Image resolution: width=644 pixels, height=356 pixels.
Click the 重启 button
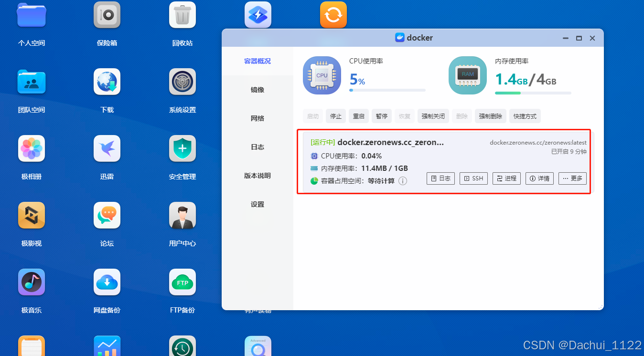click(x=359, y=116)
